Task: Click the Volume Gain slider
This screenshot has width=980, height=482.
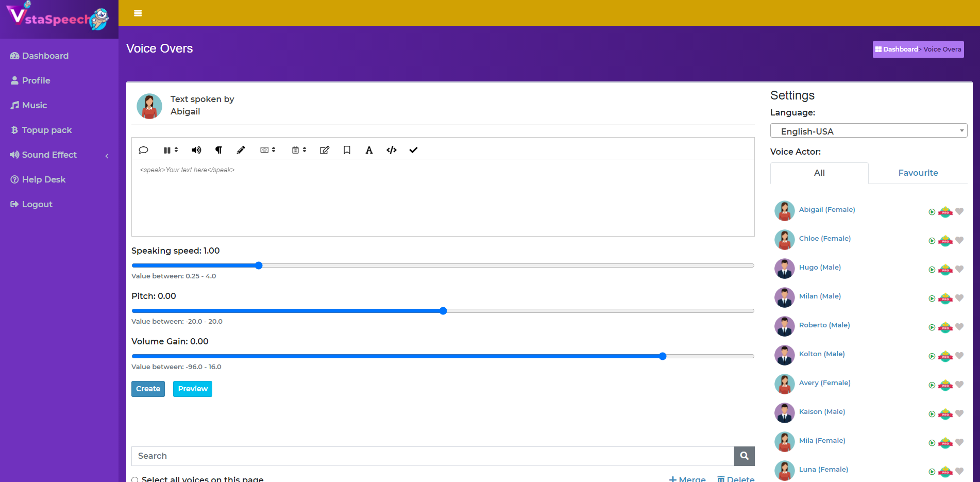Action: point(443,356)
